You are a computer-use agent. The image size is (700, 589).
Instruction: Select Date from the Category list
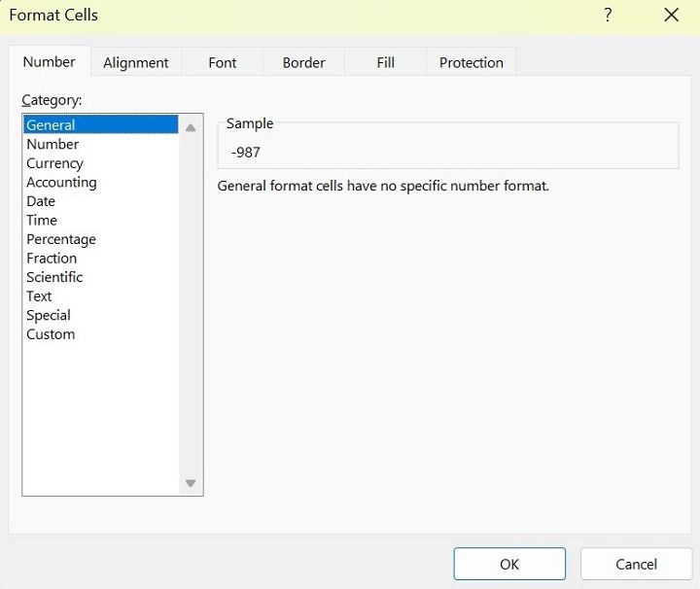coord(41,201)
